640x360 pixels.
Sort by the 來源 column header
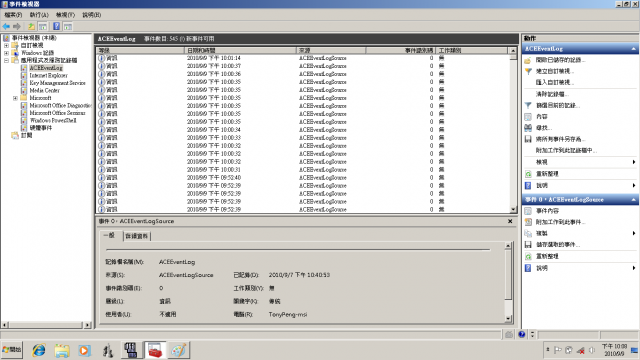(331, 50)
